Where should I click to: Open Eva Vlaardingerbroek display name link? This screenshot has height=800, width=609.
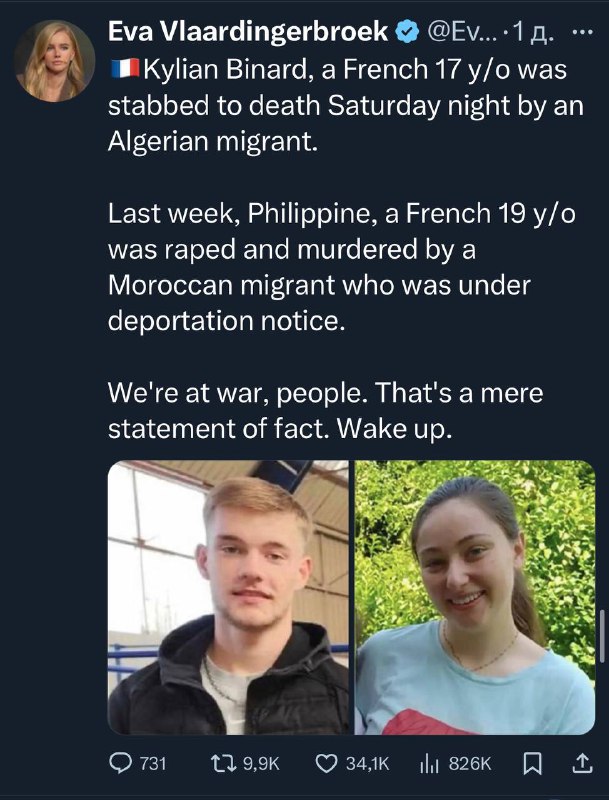[248, 32]
